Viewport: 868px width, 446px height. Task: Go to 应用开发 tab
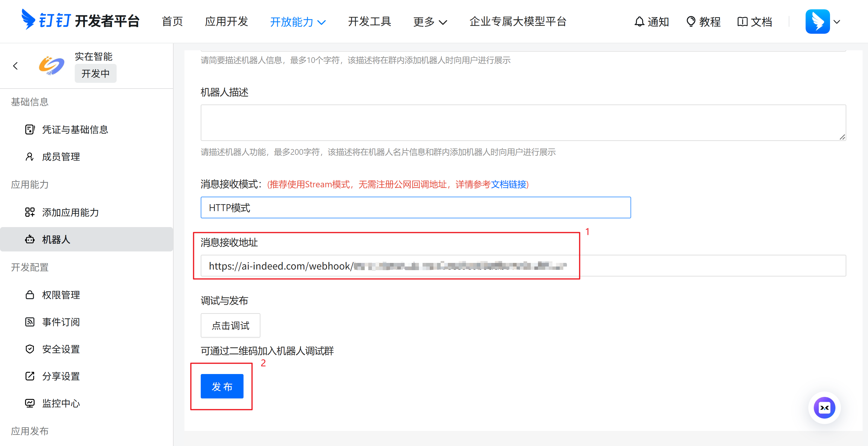226,22
